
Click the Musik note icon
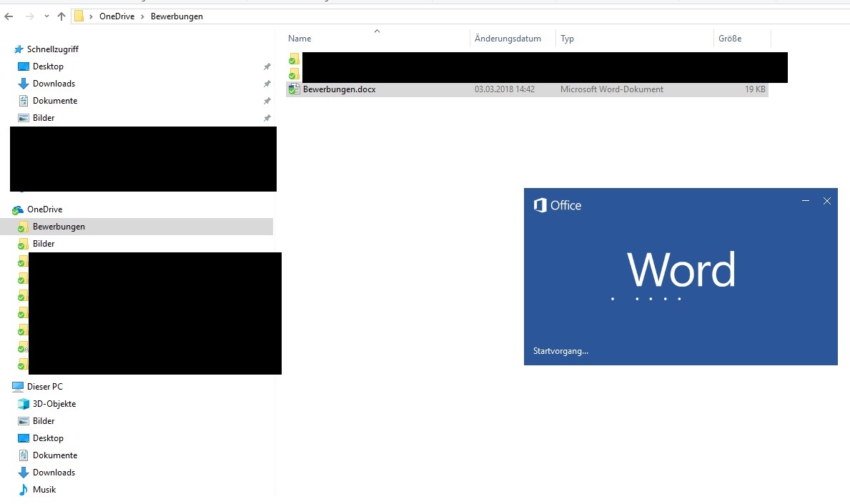click(24, 490)
